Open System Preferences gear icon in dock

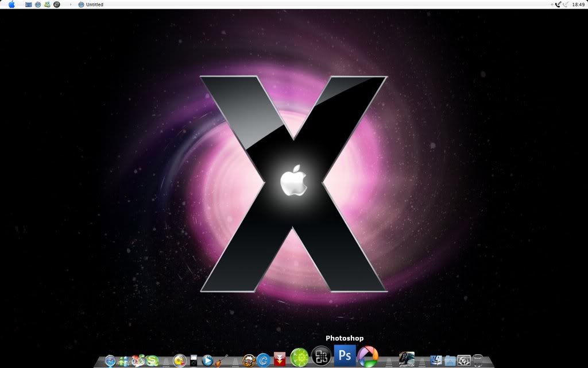click(x=464, y=361)
